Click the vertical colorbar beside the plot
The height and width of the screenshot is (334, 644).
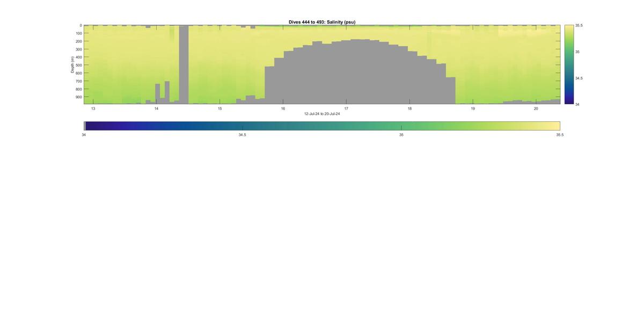click(x=569, y=64)
